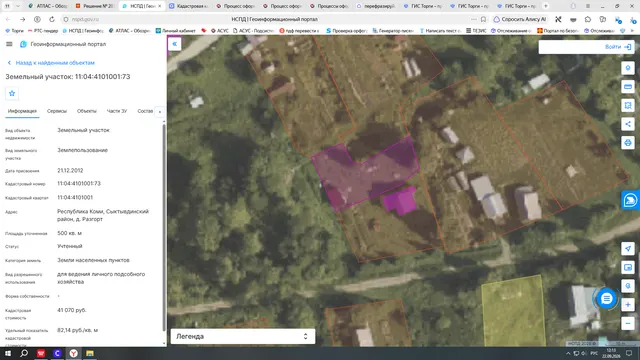Click the address Республика Коми text
This screenshot has width=640, height=360.
pyautogui.click(x=103, y=215)
